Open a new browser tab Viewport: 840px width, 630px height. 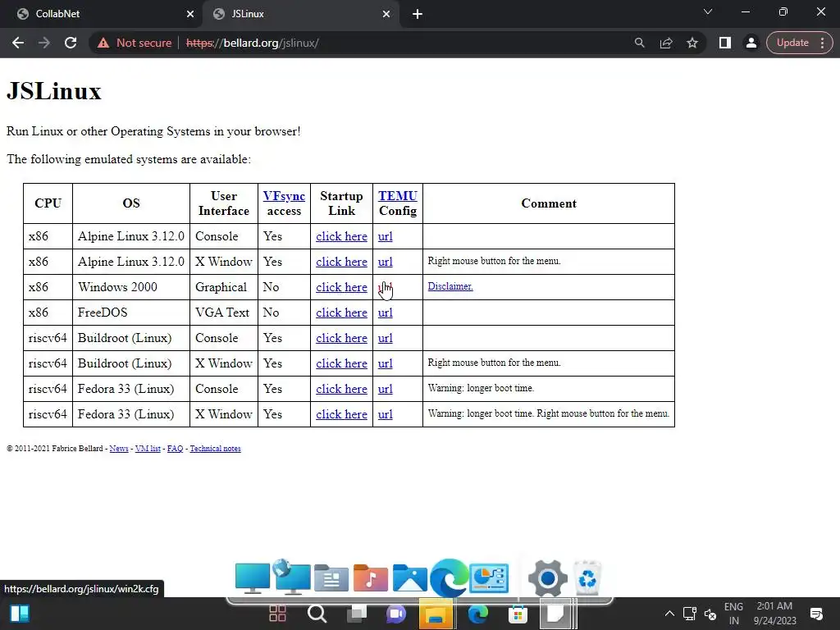click(418, 14)
